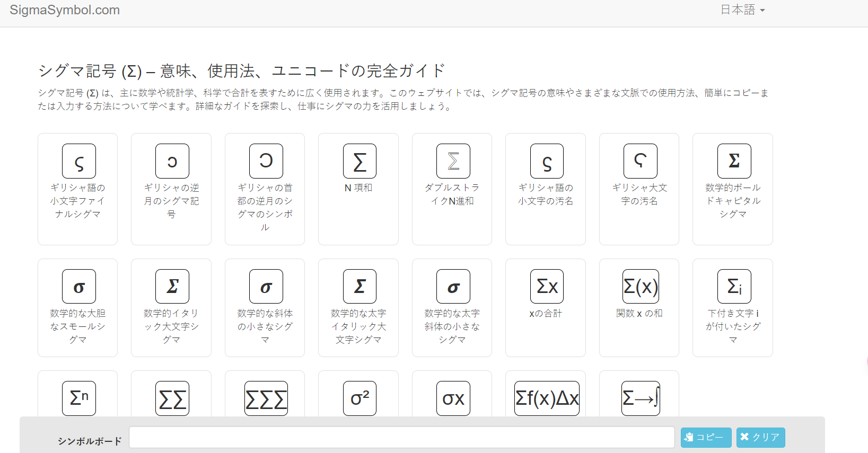The image size is (868, 453).
Task: Click the xの合計 label text
Action: 546,313
